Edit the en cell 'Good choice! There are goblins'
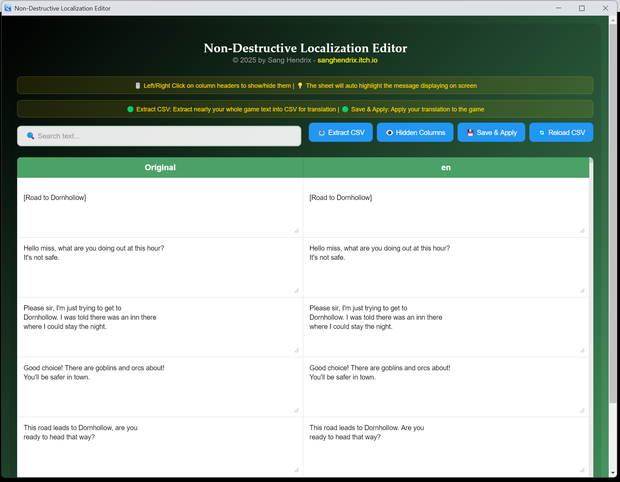The height and width of the screenshot is (482, 620). coord(446,387)
